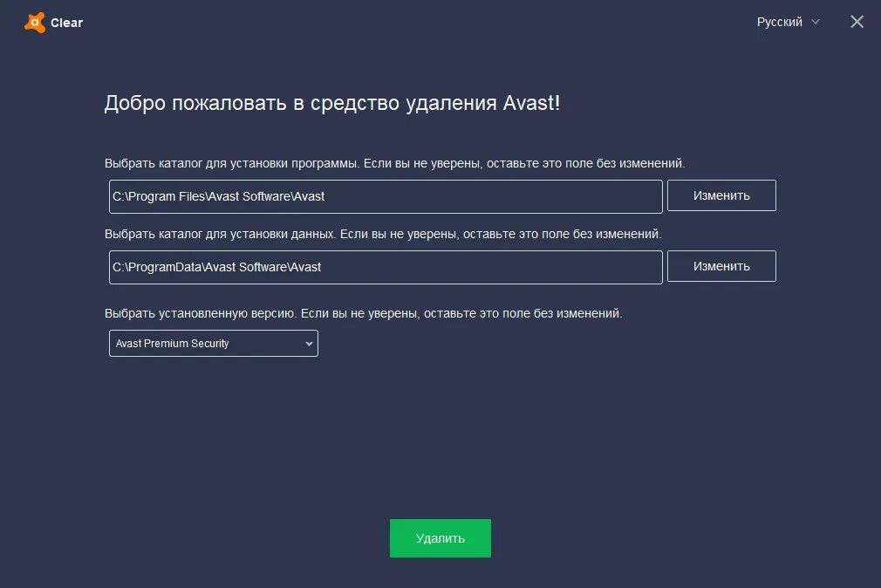The height and width of the screenshot is (588, 881).
Task: Start uninstalling Avast Premium Security
Action: [x=440, y=537]
